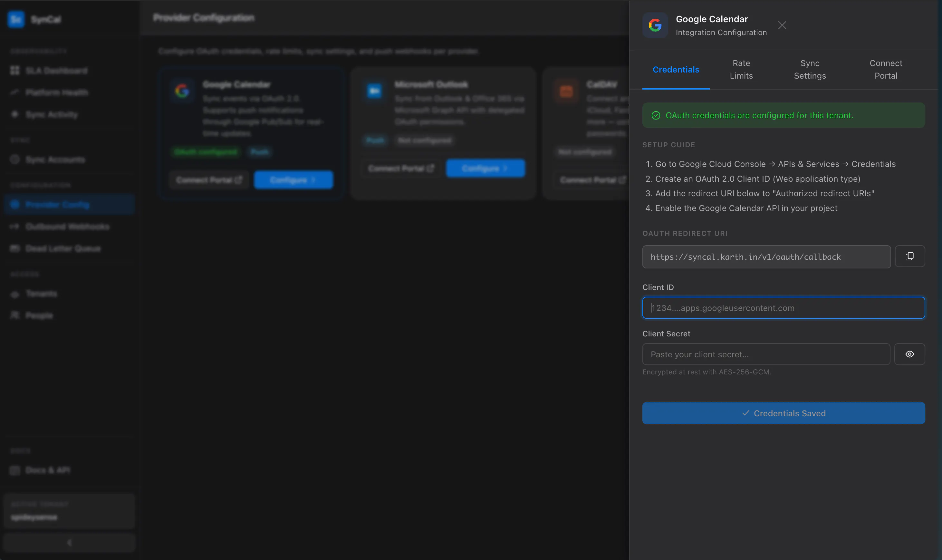
Task: Open the active tenant selector
Action: pyautogui.click(x=69, y=511)
